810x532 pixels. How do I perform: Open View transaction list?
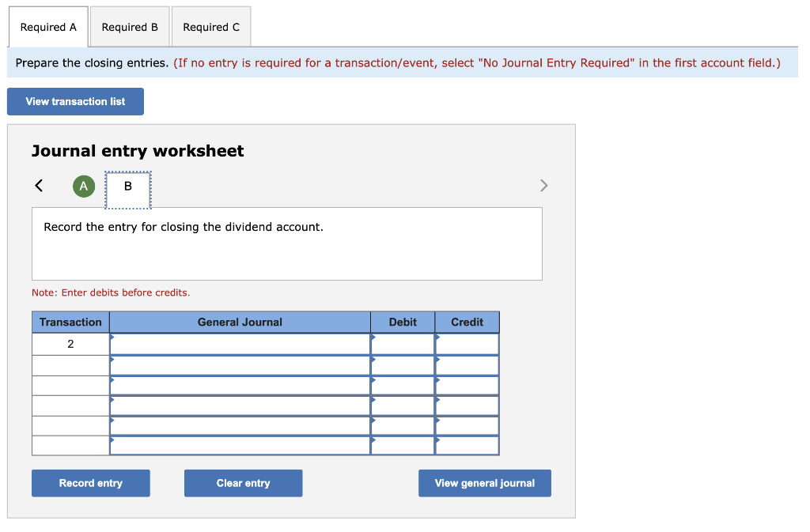coord(75,102)
